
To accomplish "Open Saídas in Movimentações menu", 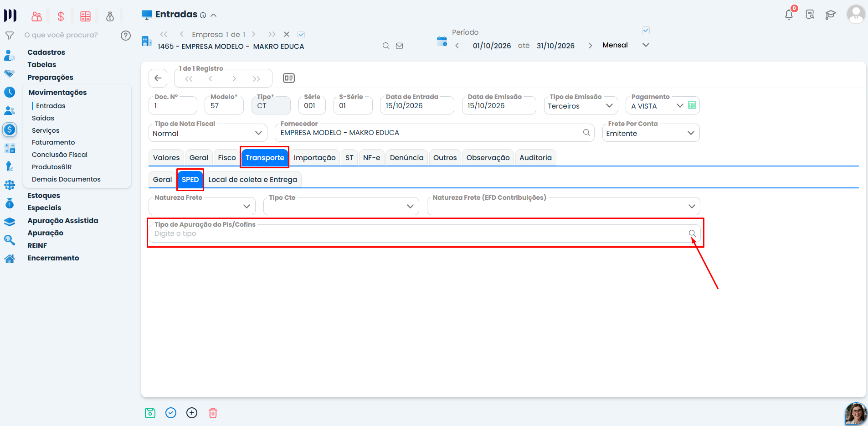I will [x=43, y=118].
